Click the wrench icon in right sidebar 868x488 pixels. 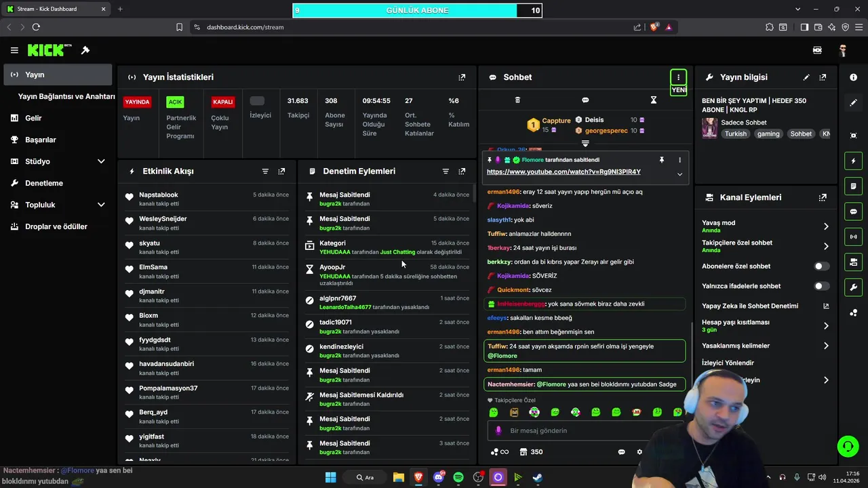854,287
